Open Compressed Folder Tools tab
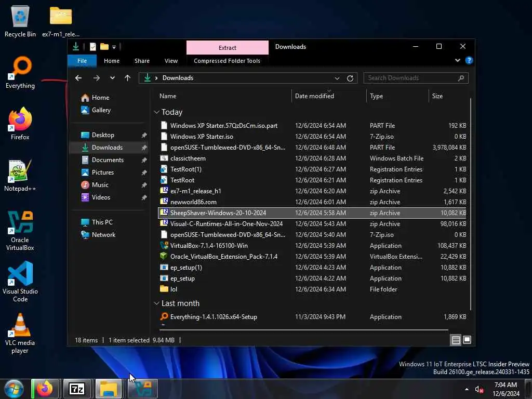The height and width of the screenshot is (399, 532). (x=227, y=61)
